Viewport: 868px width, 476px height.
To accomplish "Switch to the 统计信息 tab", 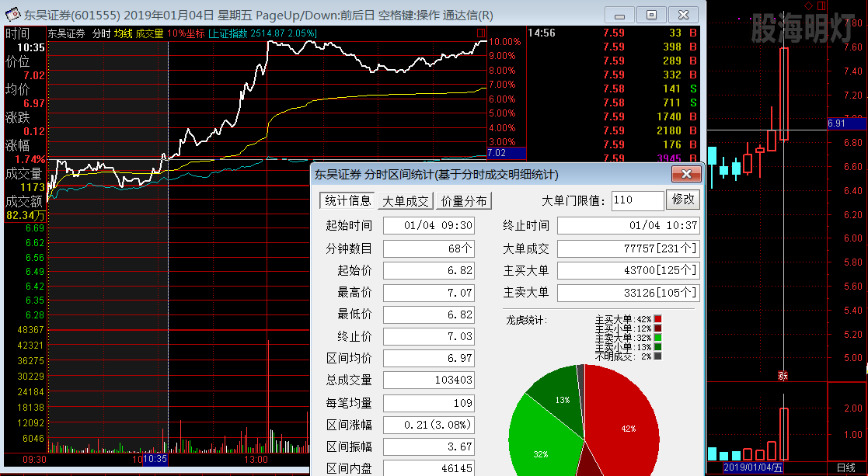I will pyautogui.click(x=347, y=200).
